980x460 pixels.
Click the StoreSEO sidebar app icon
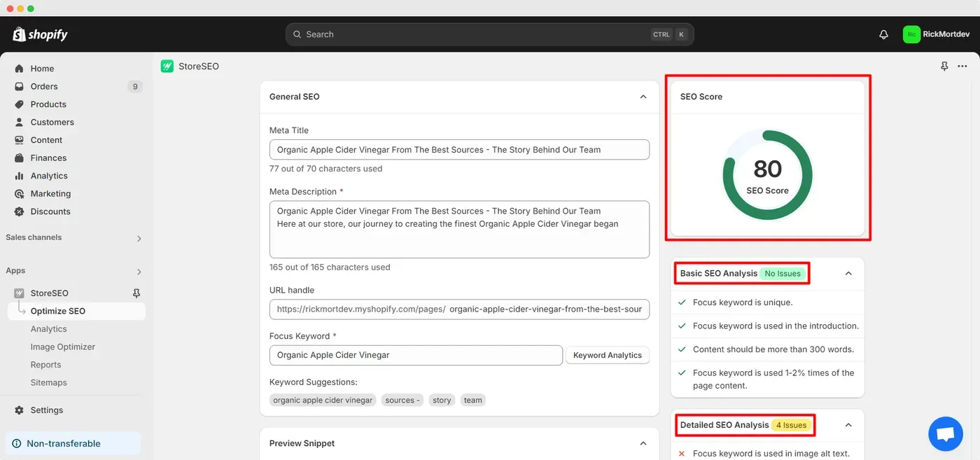pyautogui.click(x=19, y=293)
